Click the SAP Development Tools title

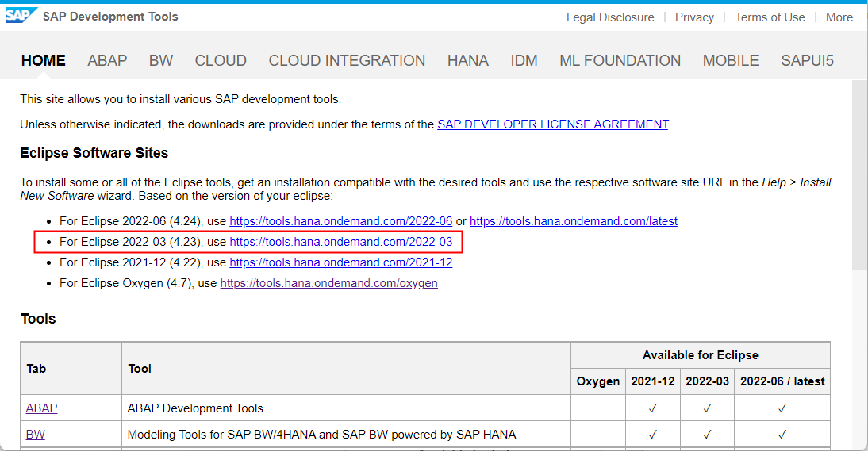110,17
